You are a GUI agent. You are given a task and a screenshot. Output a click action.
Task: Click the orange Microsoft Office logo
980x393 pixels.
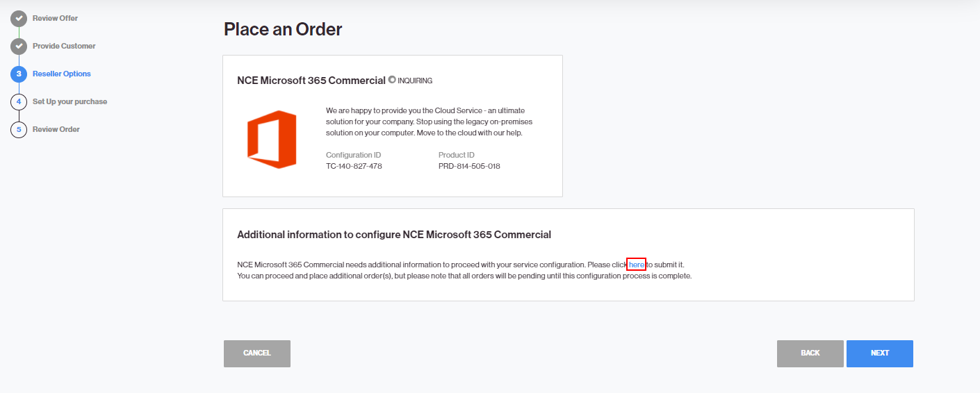point(272,140)
